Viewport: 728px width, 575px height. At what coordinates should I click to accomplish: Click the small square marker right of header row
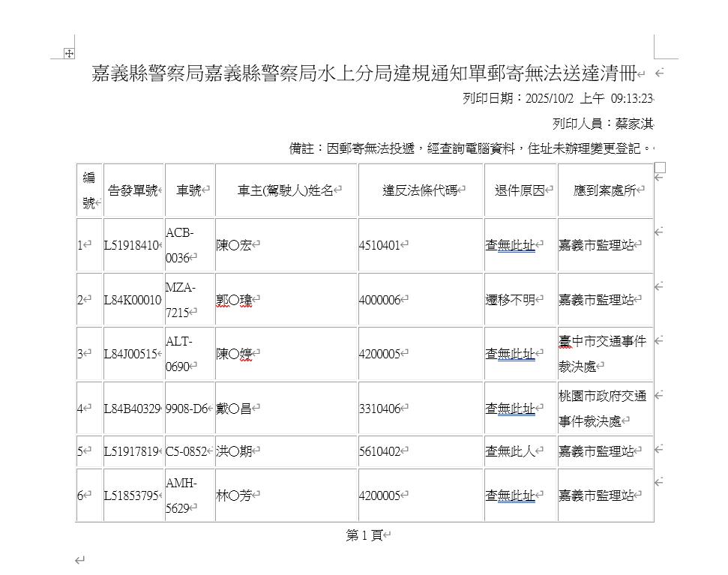click(x=660, y=167)
